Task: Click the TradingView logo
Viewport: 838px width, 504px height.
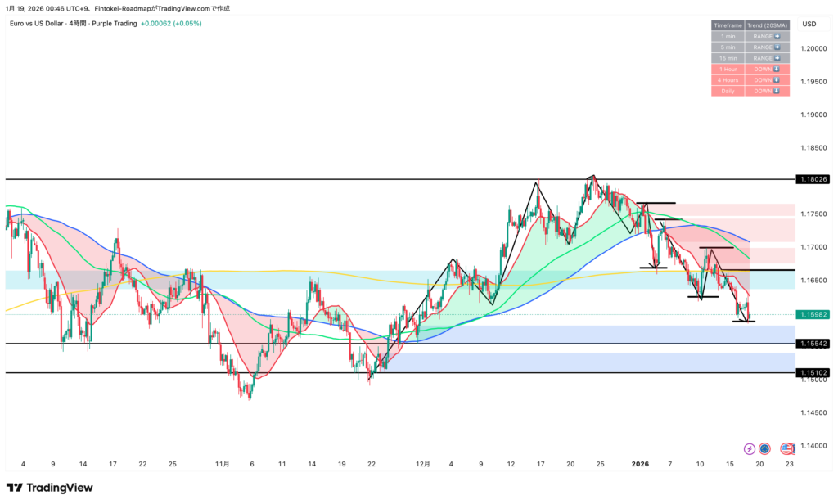Action: 49,488
